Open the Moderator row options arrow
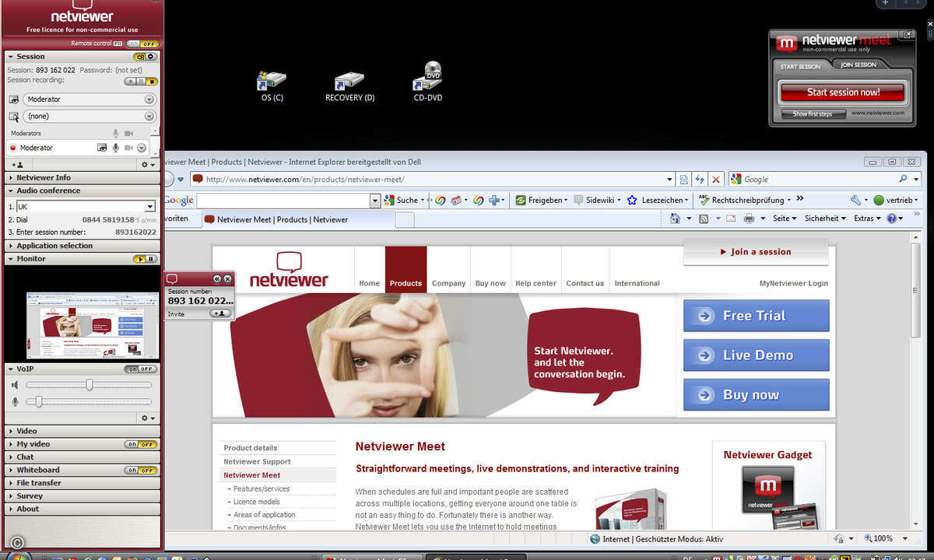The width and height of the screenshot is (934, 560). click(x=142, y=148)
